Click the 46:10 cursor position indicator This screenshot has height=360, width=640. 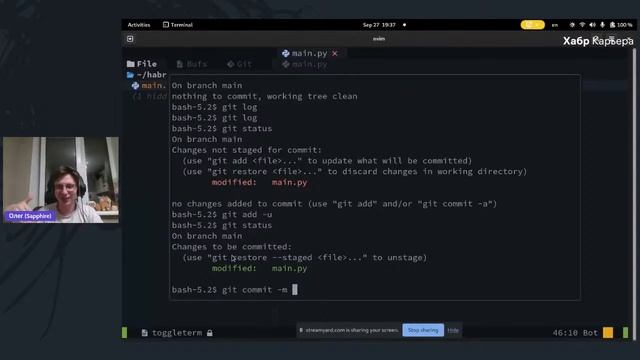pyautogui.click(x=565, y=333)
